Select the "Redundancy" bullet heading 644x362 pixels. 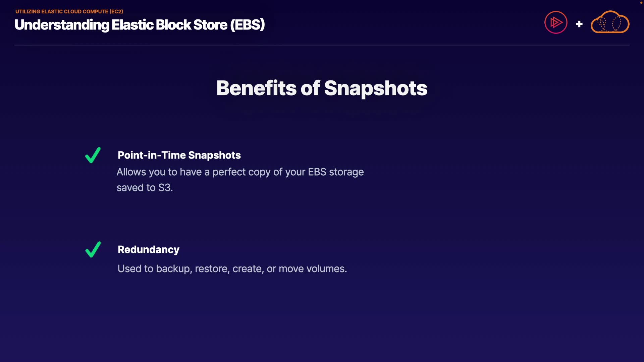pyautogui.click(x=148, y=249)
